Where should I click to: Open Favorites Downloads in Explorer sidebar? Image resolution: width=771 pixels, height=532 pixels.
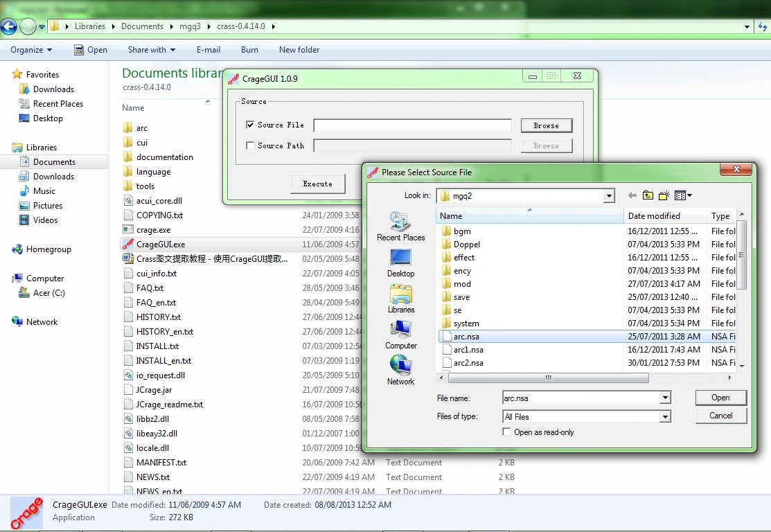pyautogui.click(x=53, y=89)
